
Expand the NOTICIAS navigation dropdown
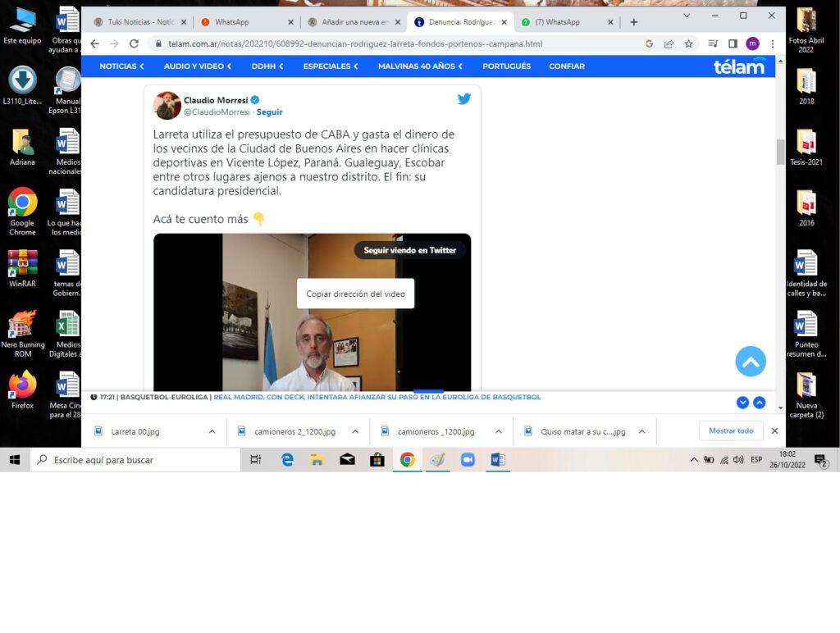[121, 66]
